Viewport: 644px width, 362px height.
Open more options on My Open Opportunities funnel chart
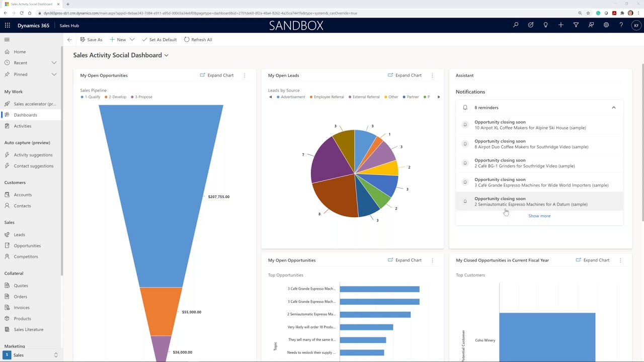click(x=245, y=75)
